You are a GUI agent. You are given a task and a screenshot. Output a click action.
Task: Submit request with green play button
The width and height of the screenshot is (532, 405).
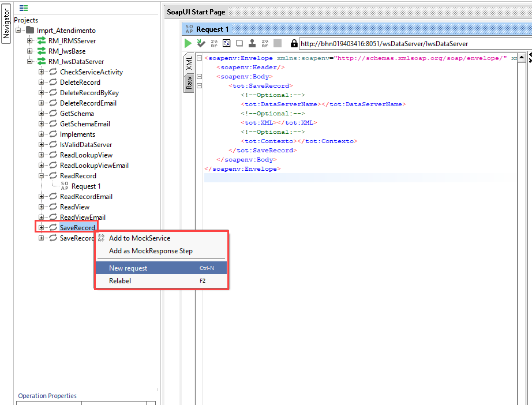pyautogui.click(x=188, y=43)
